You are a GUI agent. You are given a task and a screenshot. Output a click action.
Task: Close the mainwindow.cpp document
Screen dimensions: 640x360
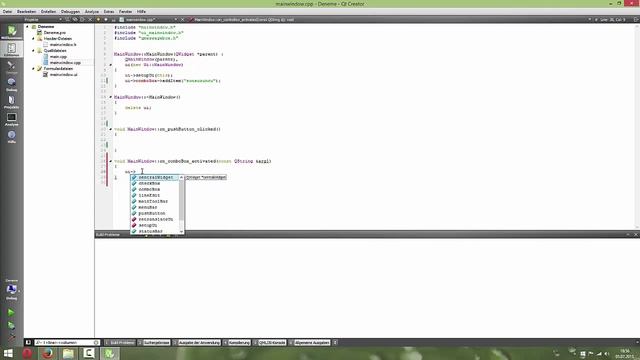tap(182, 20)
